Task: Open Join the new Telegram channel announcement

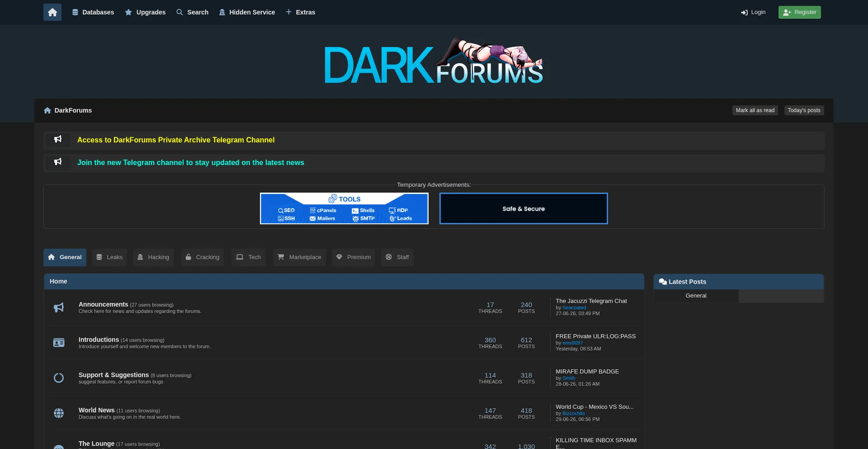Action: 191,163
